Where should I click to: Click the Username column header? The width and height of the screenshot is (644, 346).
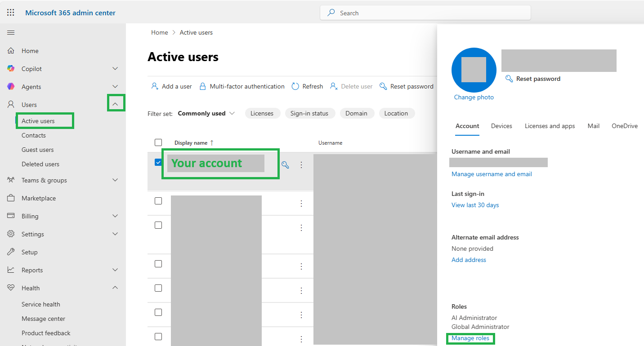coord(331,142)
